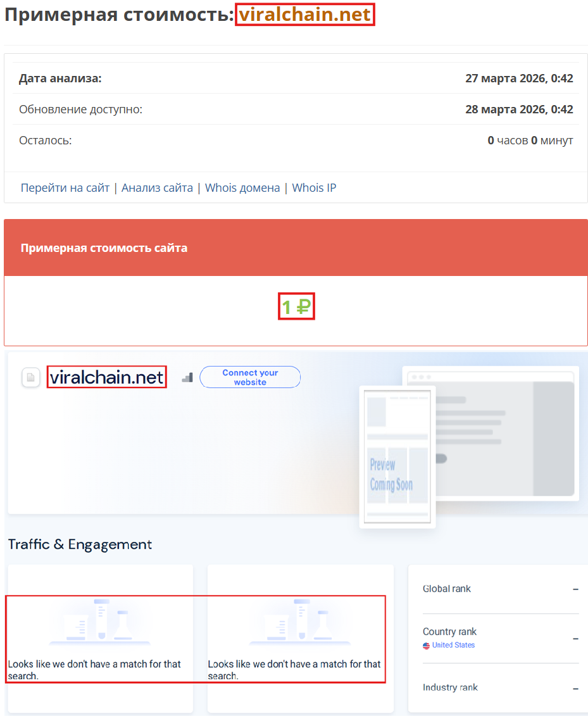The width and height of the screenshot is (588, 721).
Task: Open the Whois IP link
Action: point(314,187)
